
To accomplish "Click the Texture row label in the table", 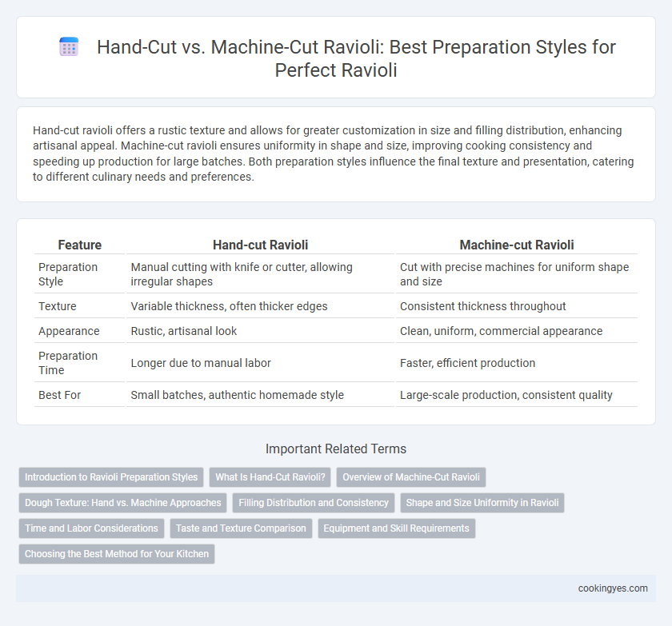I will 58,306.
